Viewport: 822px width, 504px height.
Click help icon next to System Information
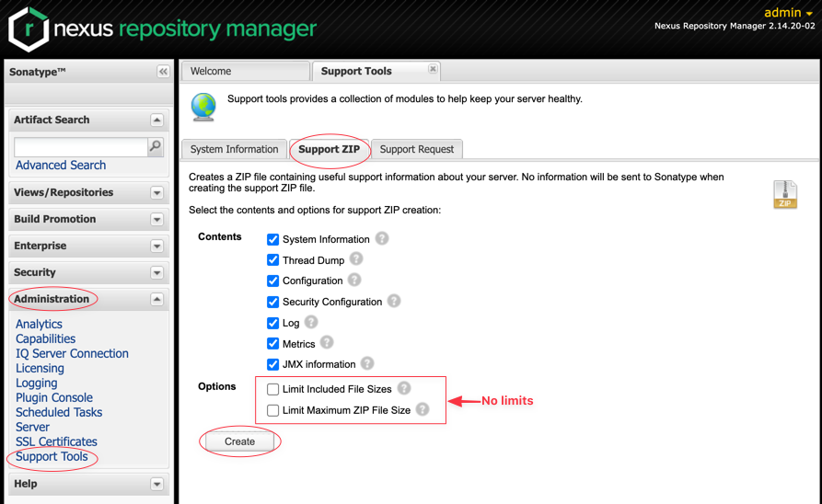tap(381, 238)
